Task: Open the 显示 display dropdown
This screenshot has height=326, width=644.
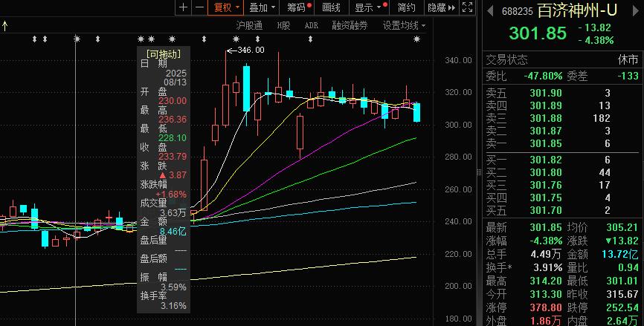Action: tap(367, 7)
